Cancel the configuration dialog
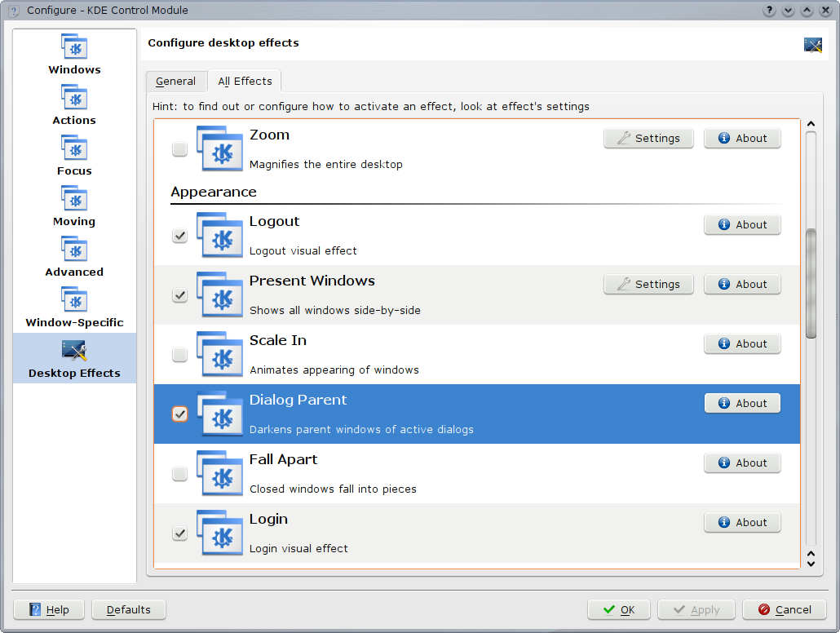This screenshot has width=840, height=633. click(785, 610)
